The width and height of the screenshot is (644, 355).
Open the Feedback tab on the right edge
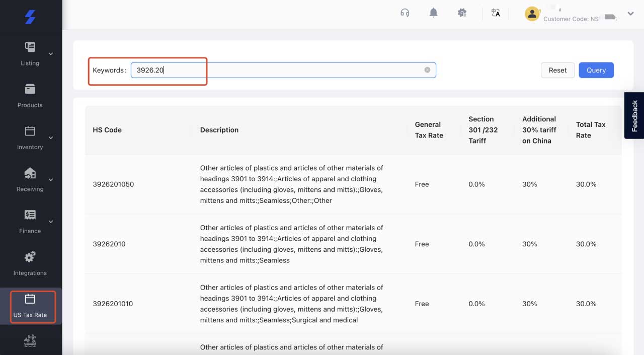634,115
